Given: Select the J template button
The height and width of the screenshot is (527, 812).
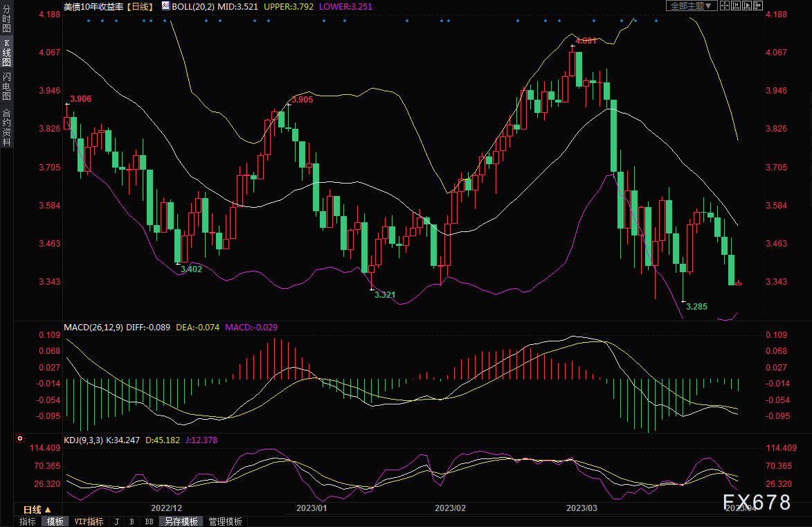Looking at the screenshot, I should 116,521.
